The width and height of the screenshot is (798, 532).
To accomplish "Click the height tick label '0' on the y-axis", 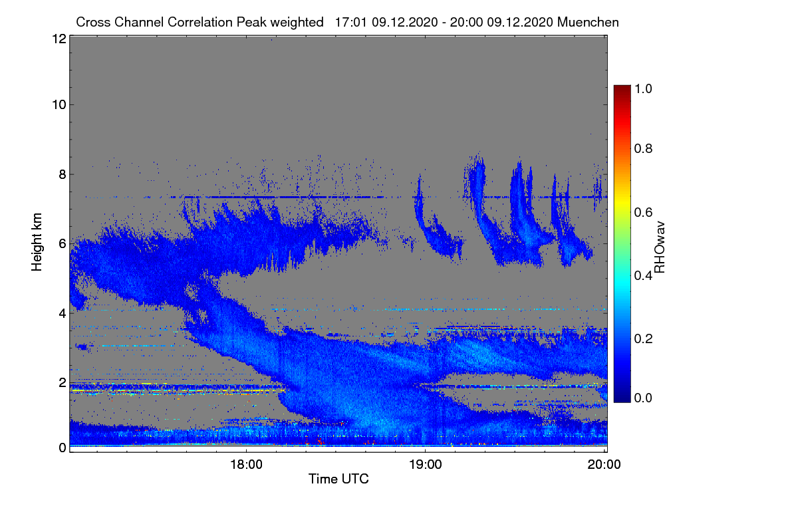I will [62, 448].
